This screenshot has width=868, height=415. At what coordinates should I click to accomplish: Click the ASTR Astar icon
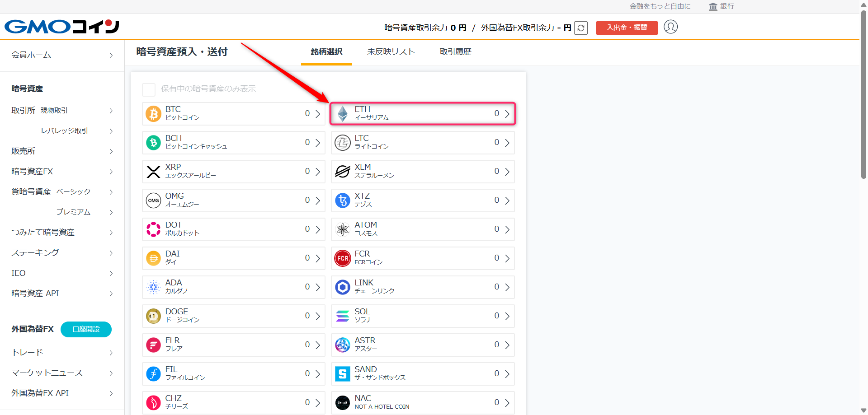click(x=343, y=345)
